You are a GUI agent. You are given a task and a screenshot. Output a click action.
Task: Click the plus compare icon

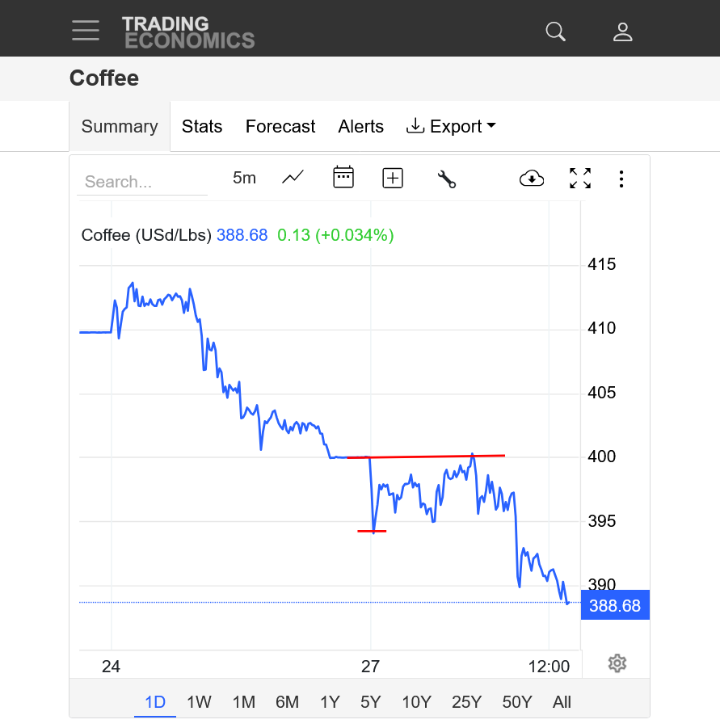(393, 178)
